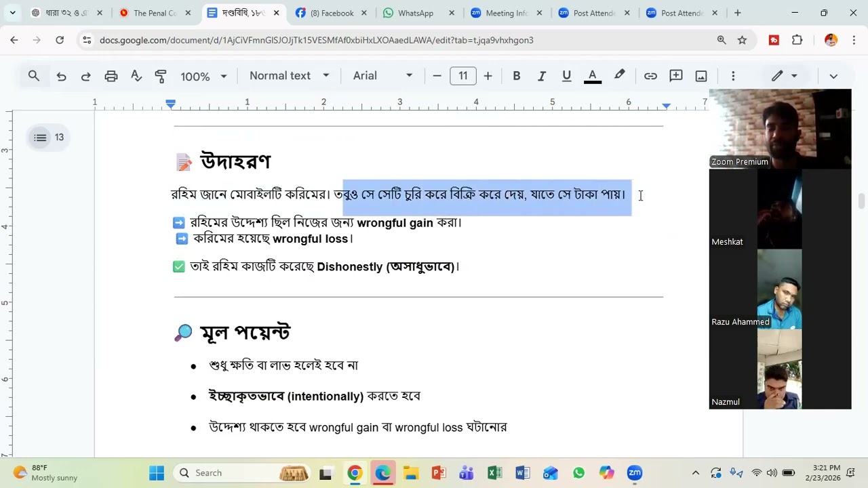The image size is (868, 488).
Task: Select Nazmul's video thumbnail
Action: coord(780,369)
